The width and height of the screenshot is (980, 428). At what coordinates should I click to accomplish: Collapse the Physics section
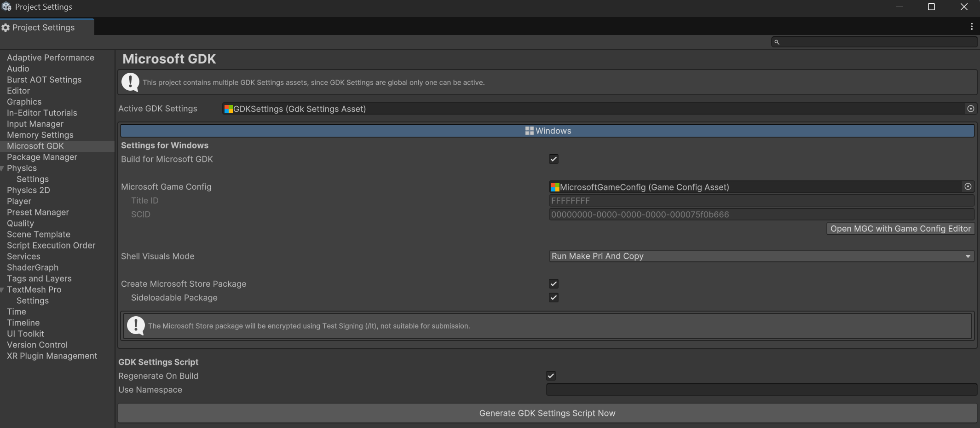point(2,168)
